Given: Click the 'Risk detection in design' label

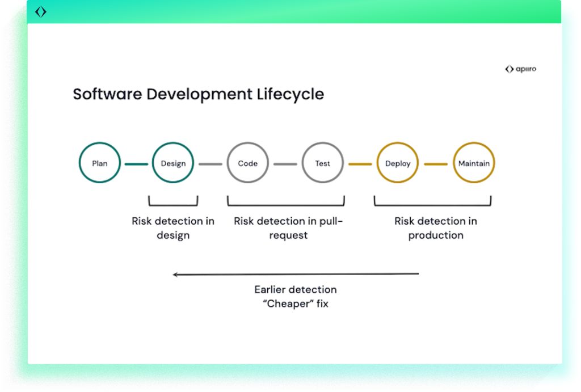Looking at the screenshot, I should point(173,228).
